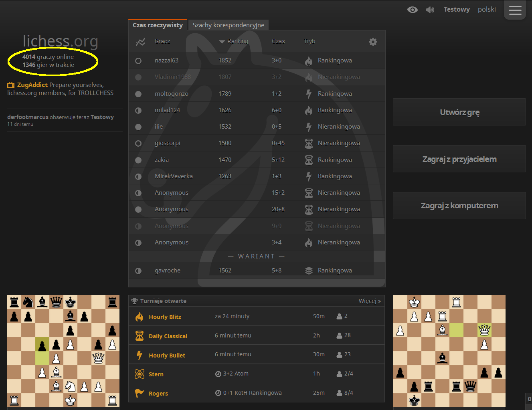Toggle sound with the speaker icon

click(430, 10)
